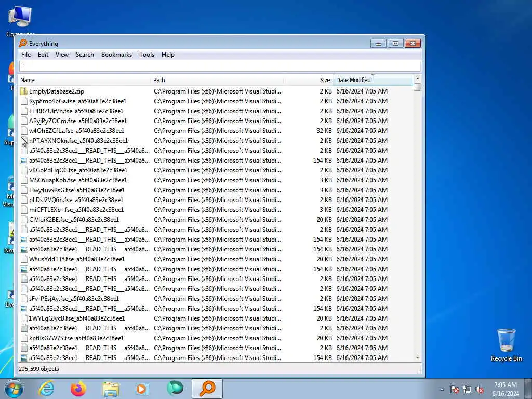
Task: Click file icon of EHRRZUIrVh.fse file
Action: point(24,111)
